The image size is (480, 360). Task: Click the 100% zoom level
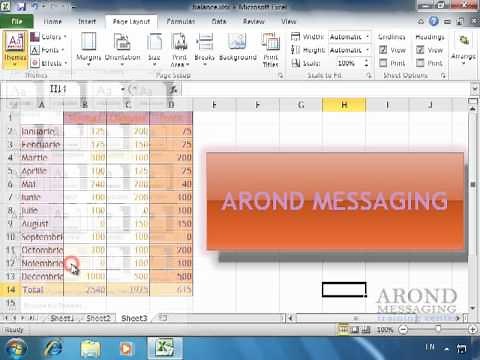click(385, 330)
